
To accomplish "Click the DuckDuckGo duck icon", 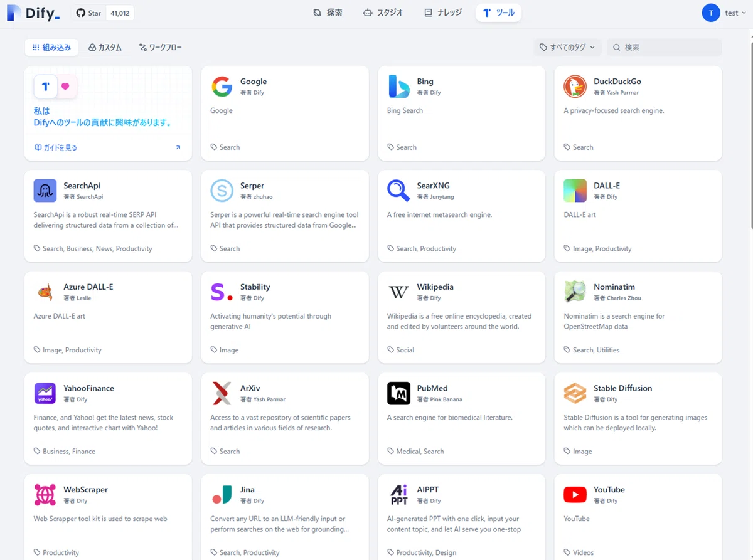I will click(575, 87).
